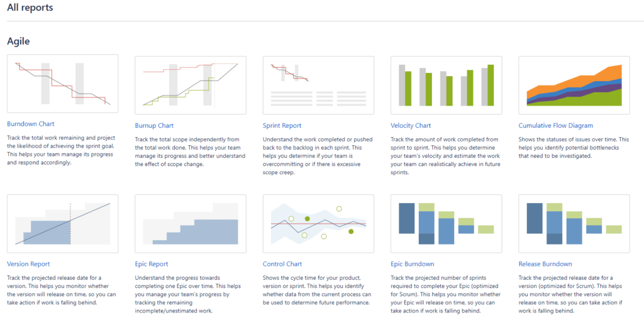Open the Control Chart preview with dots
Screen dimensions: 644x330
click(x=318, y=224)
